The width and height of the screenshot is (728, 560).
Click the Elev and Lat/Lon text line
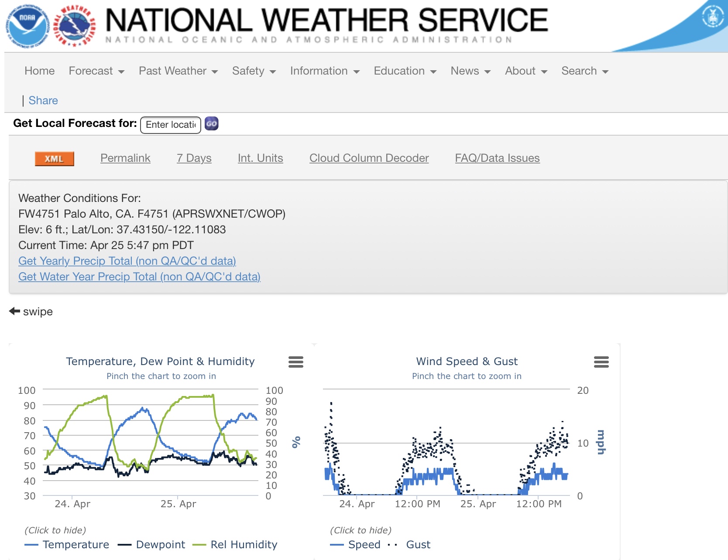pyautogui.click(x=122, y=229)
